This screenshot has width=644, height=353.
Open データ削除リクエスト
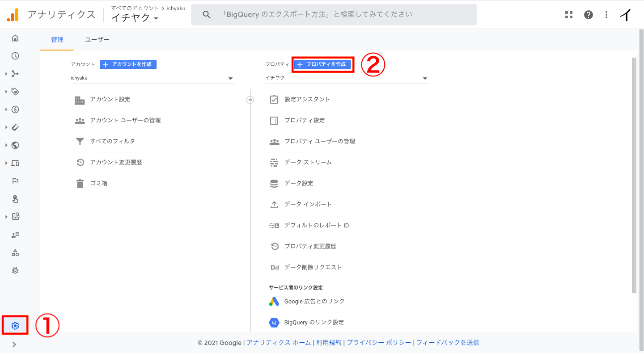click(x=347, y=268)
